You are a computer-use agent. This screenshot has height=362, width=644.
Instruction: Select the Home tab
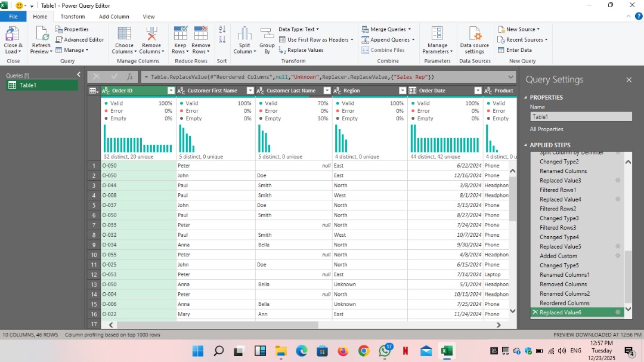click(x=40, y=17)
